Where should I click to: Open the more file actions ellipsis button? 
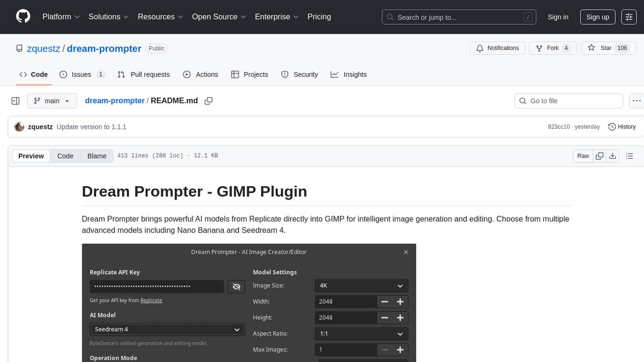(636, 101)
